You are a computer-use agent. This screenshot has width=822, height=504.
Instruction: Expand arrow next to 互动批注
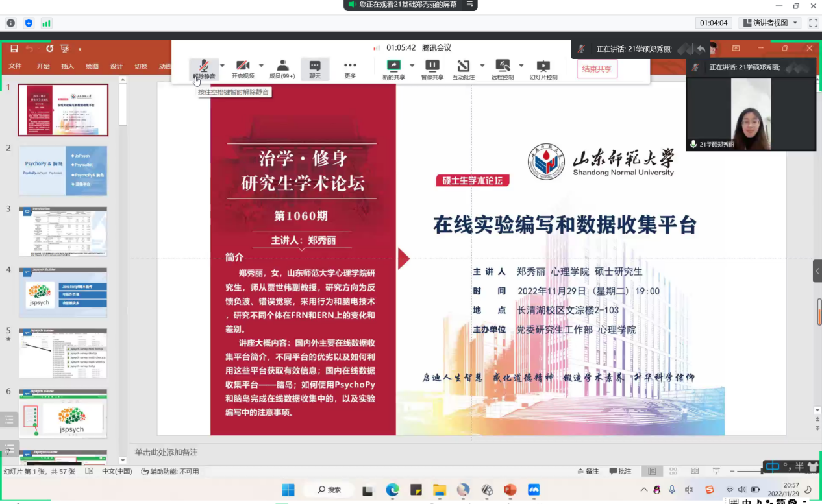[482, 66]
